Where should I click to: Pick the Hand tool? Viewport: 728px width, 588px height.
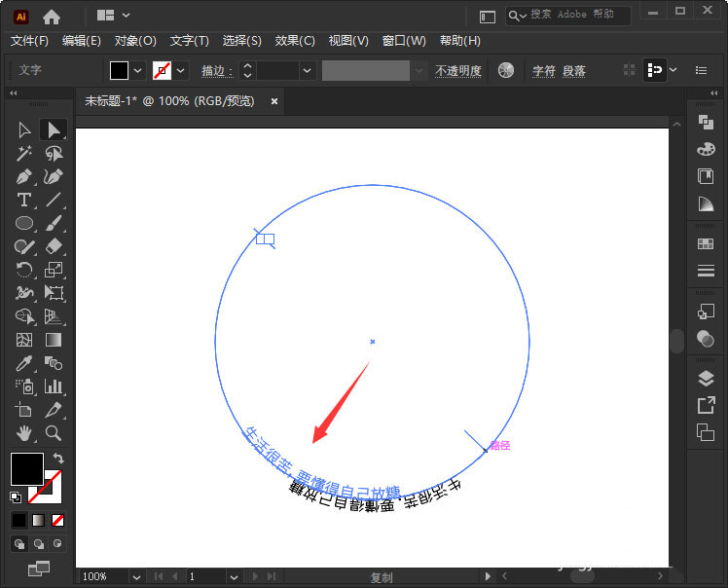click(x=25, y=433)
